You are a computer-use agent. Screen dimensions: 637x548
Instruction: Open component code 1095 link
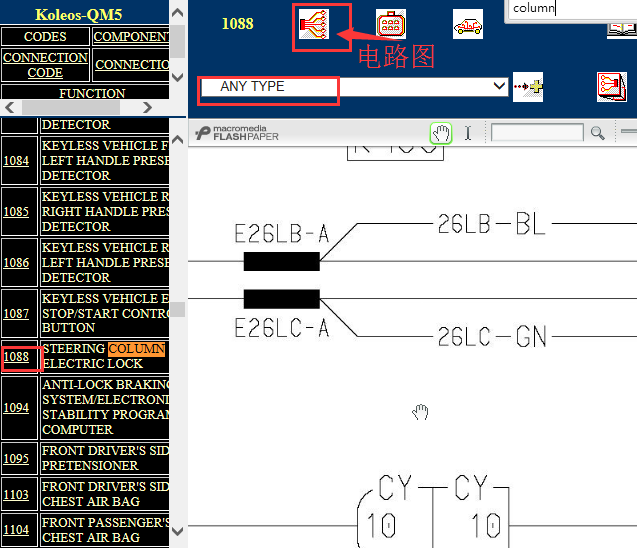pyautogui.click(x=16, y=459)
